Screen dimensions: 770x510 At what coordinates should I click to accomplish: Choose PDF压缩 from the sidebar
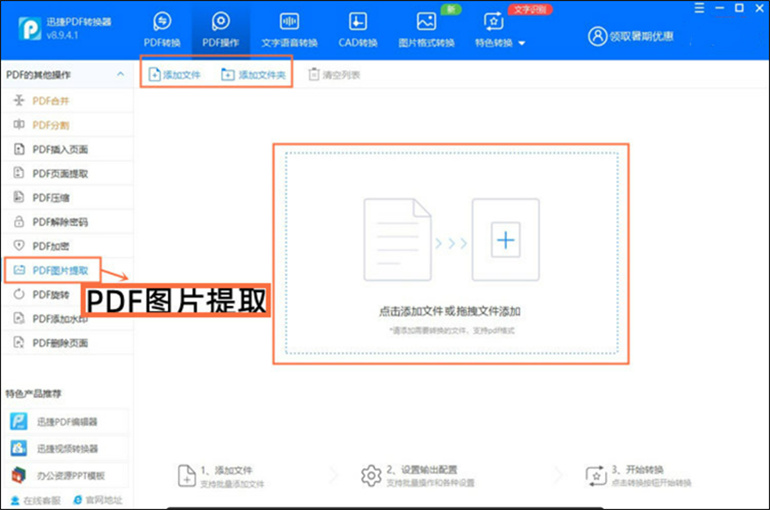pos(51,198)
